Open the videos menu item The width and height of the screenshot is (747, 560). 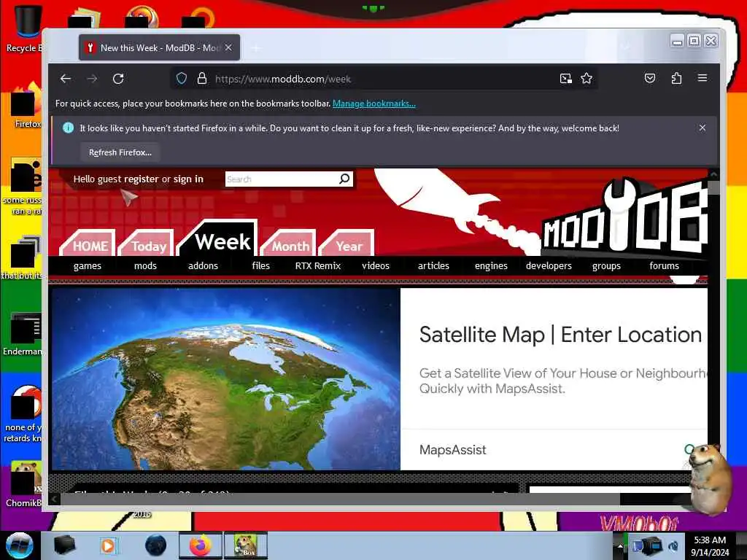point(376,265)
